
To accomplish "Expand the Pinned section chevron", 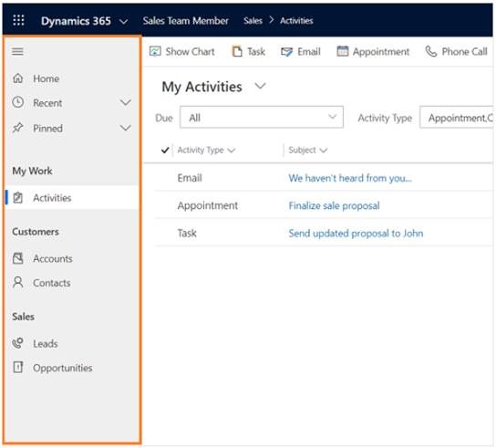I will click(x=125, y=128).
